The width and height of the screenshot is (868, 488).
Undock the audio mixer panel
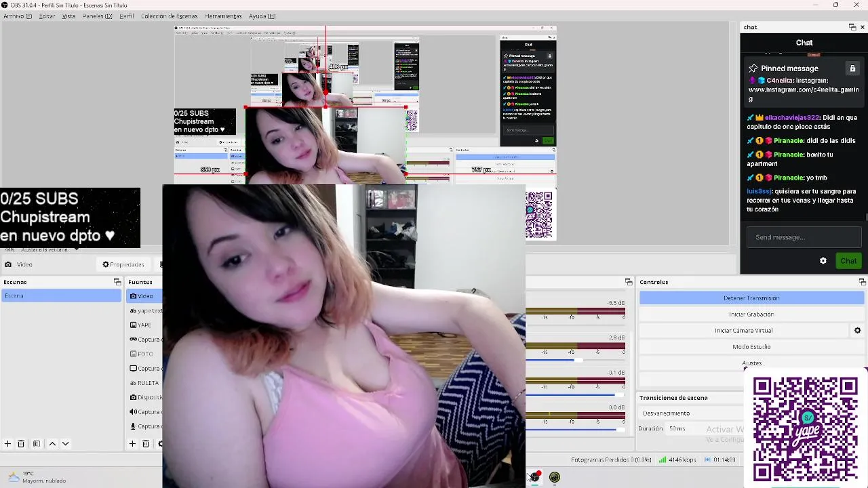[628, 282]
